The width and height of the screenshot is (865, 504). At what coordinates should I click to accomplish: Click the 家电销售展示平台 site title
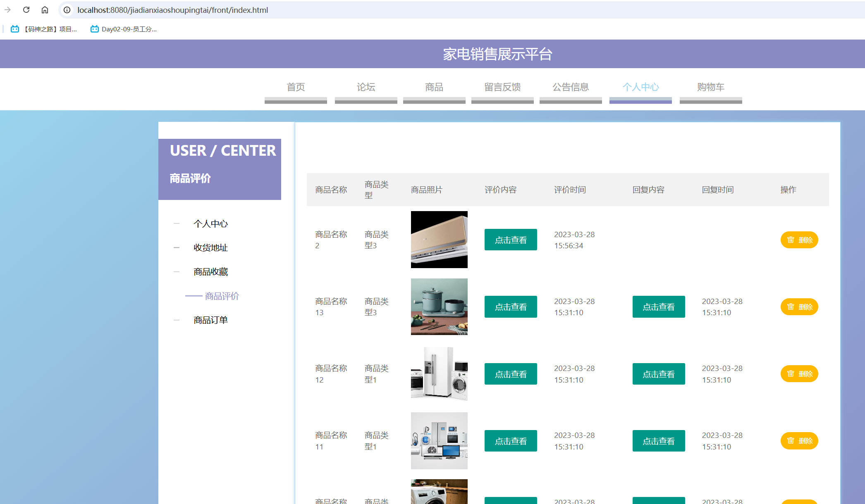498,54
